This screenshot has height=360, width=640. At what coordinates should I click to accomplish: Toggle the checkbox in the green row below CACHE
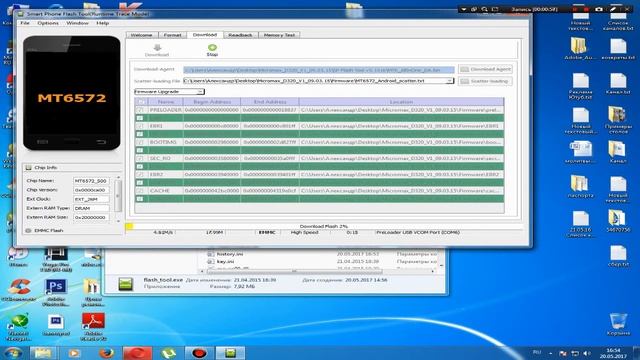(140, 199)
